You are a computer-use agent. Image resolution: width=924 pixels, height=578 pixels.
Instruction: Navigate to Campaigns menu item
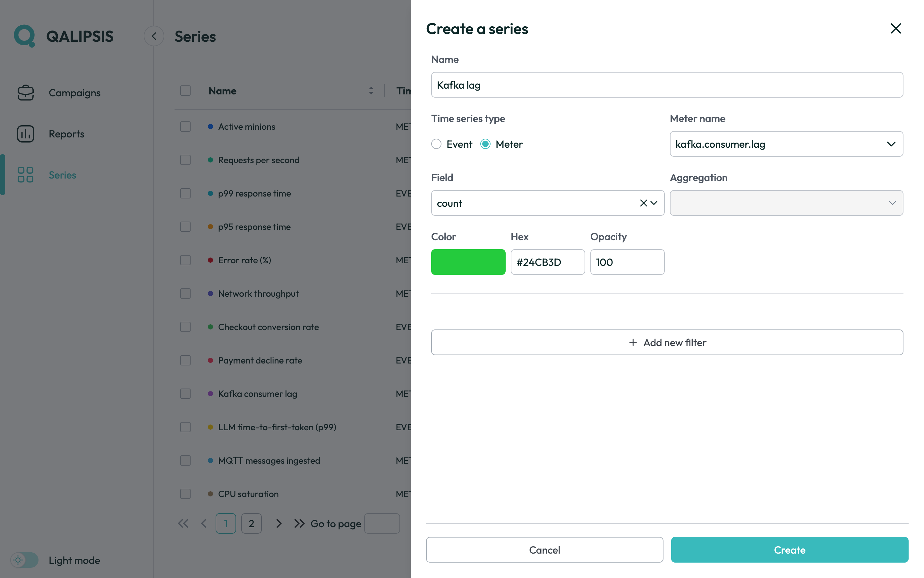[74, 92]
